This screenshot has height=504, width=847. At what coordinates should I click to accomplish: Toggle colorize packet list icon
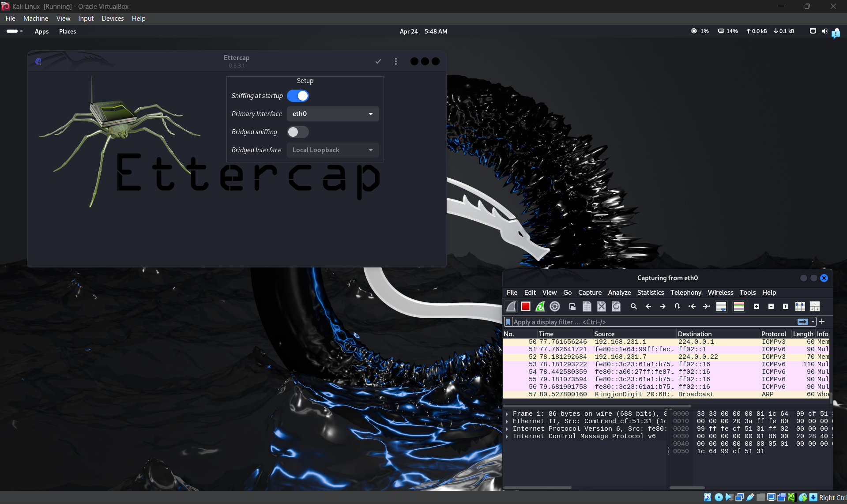click(x=739, y=306)
